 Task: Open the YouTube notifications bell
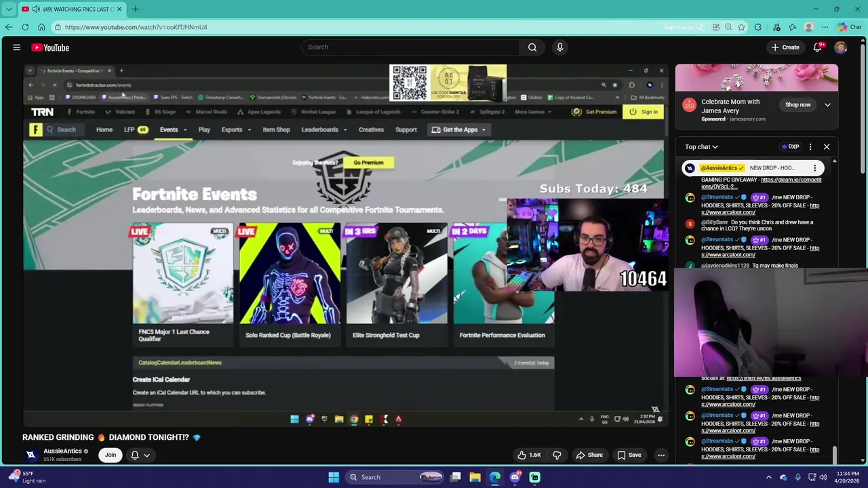pos(818,47)
